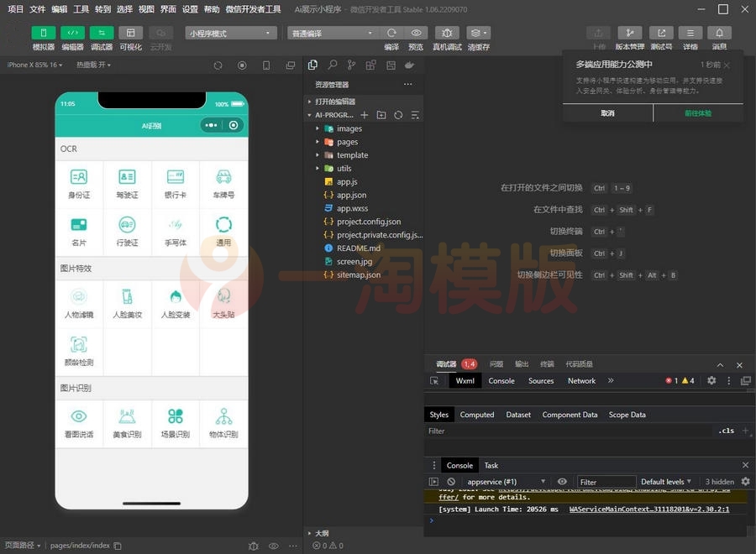Open the normal compile (普通编译) dropdown
Screen dimensions: 756x554
[x=332, y=33]
